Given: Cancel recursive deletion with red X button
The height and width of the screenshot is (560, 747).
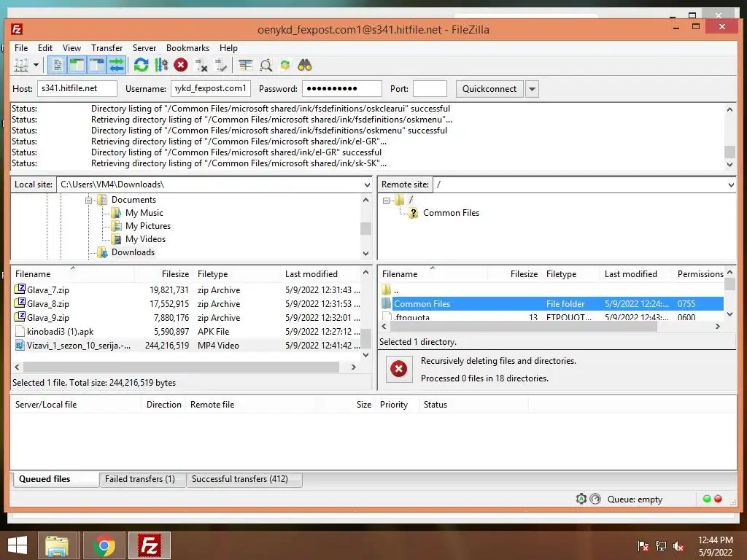Looking at the screenshot, I should [399, 368].
